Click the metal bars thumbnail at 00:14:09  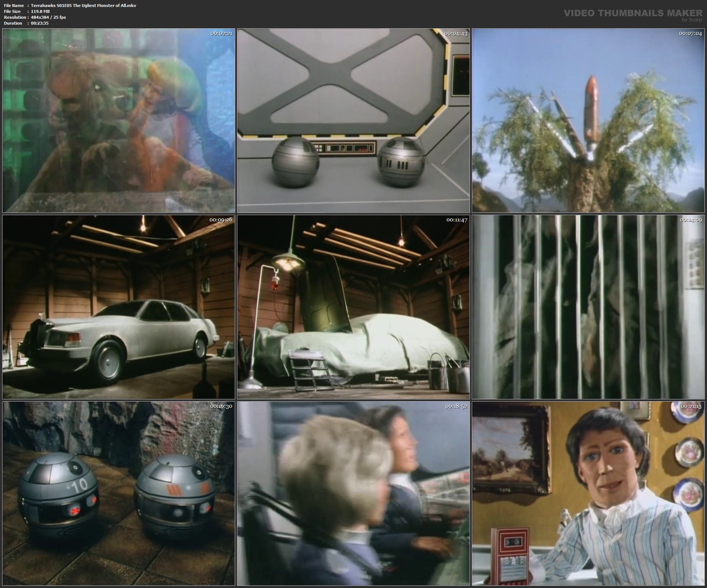588,307
